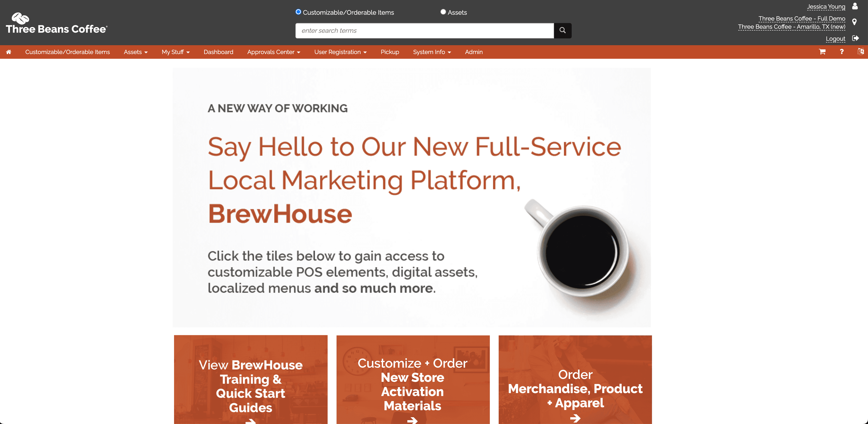This screenshot has height=424, width=868.
Task: Open the Dashboard menu item
Action: point(218,52)
